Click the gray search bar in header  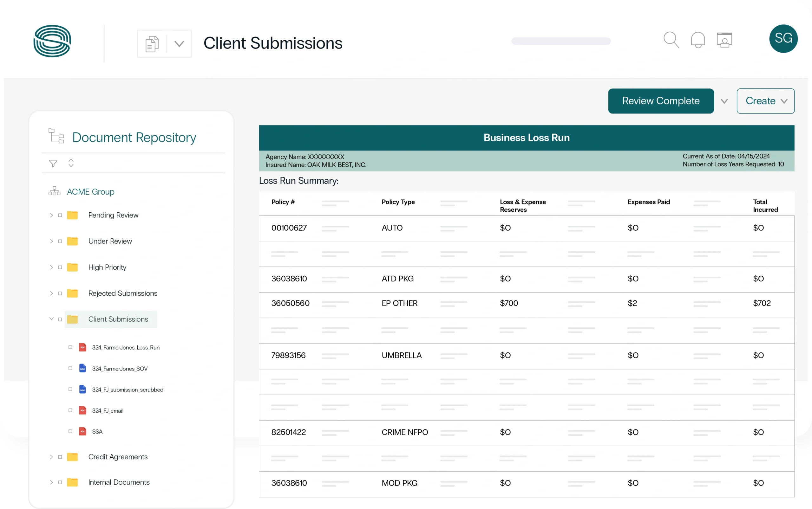click(561, 41)
